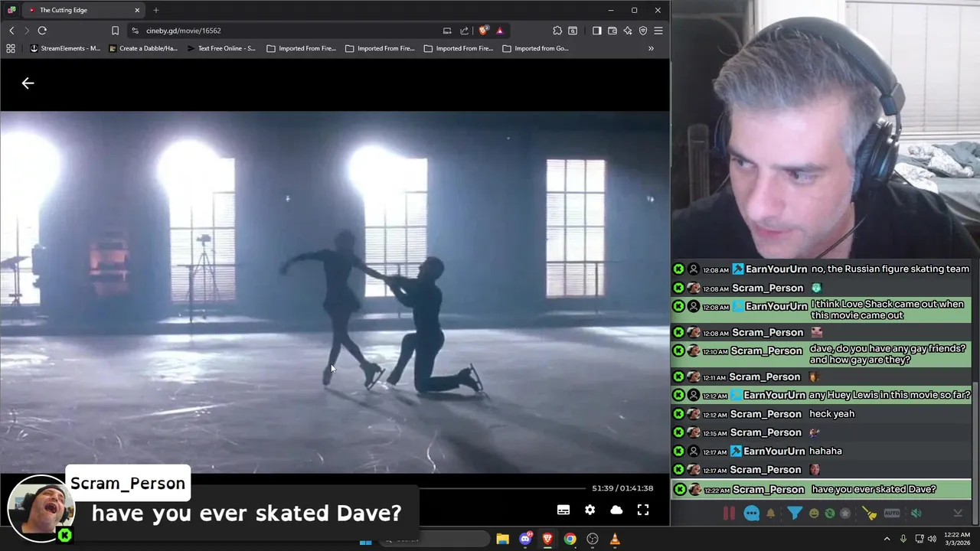This screenshot has height=551, width=980.
Task: Select 'hahaha' chat message from EarnYourUrn
Action: coord(825,452)
